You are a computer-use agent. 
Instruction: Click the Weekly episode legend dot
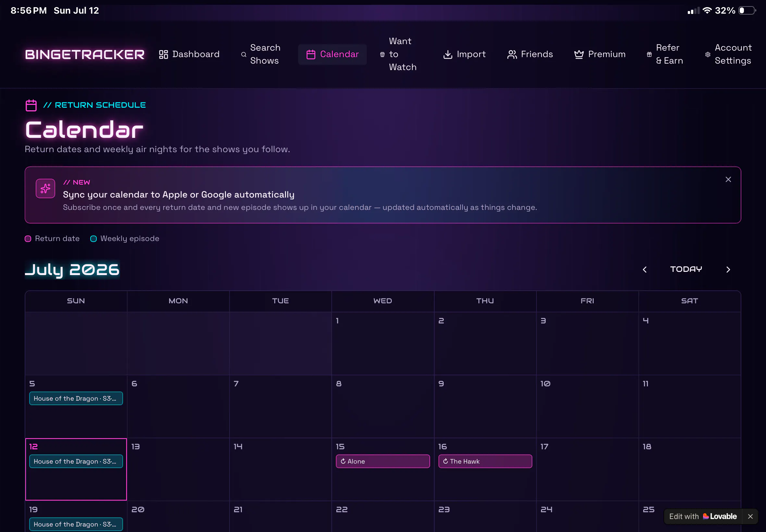[94, 239]
